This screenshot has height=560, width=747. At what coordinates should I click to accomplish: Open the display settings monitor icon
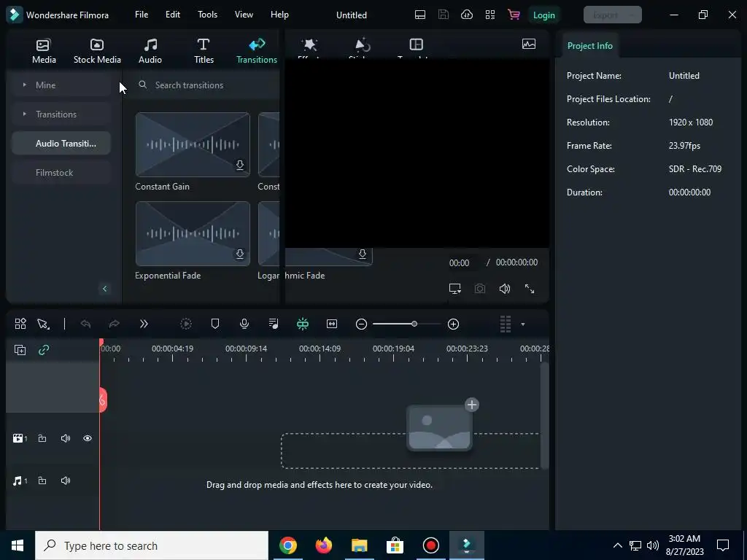tap(455, 289)
